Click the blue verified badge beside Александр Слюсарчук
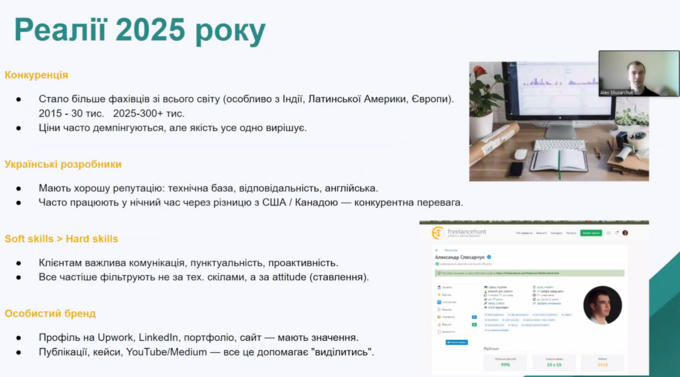The height and width of the screenshot is (377, 680). coord(489,257)
